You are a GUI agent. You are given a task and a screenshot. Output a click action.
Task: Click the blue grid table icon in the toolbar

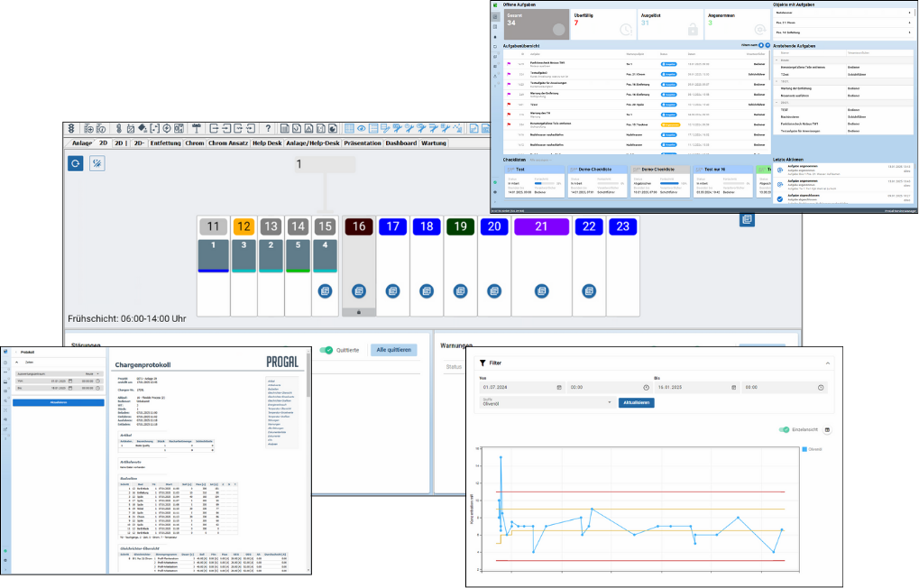pos(349,128)
